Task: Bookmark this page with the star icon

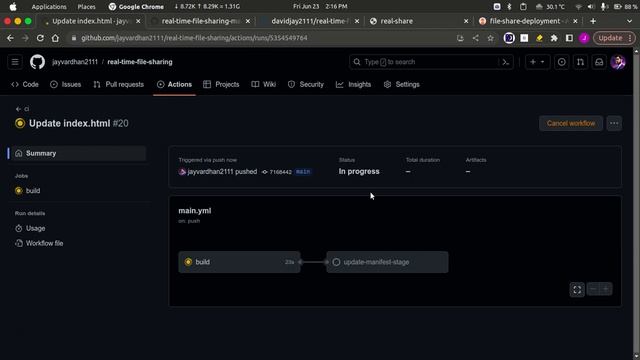Action: click(x=490, y=38)
